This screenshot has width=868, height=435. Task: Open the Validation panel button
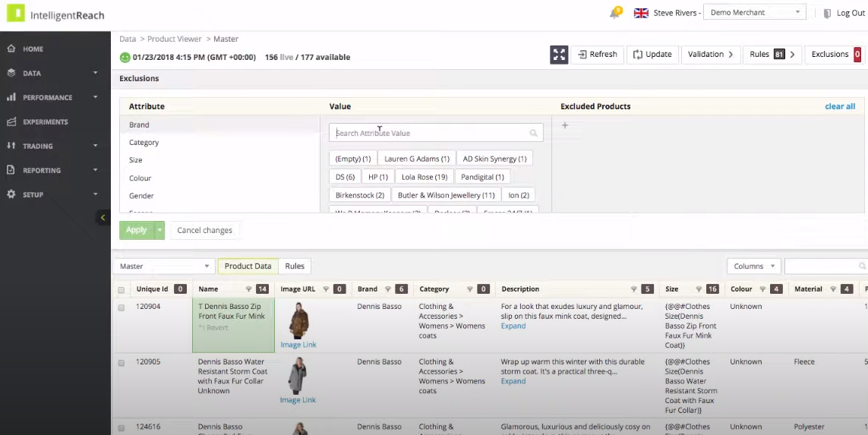coord(710,54)
